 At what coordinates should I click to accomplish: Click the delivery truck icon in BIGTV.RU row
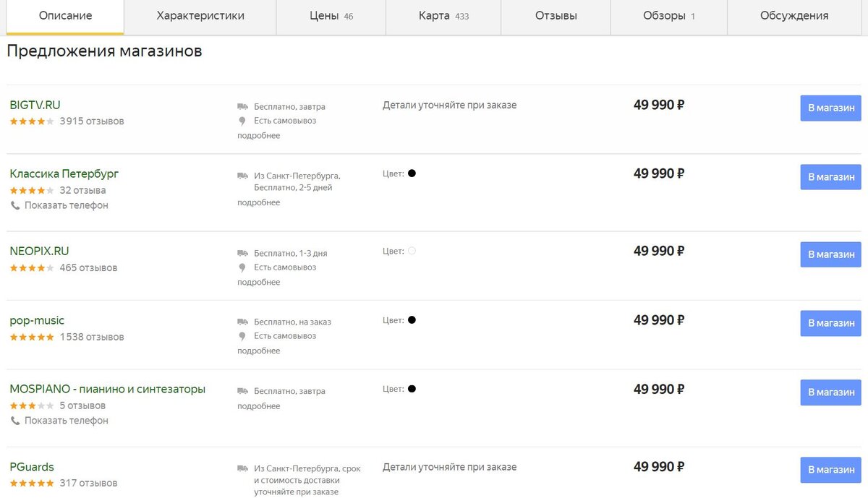pos(242,106)
